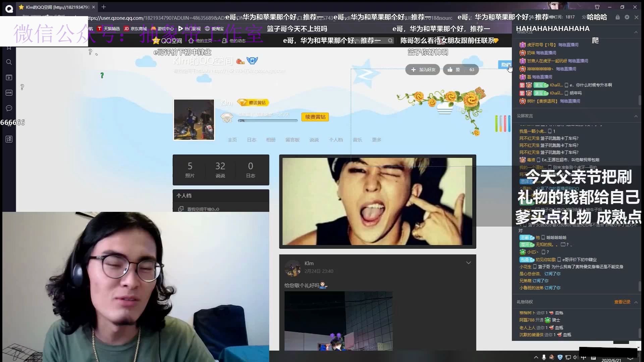Click the network monitor tray icon

click(x=568, y=357)
